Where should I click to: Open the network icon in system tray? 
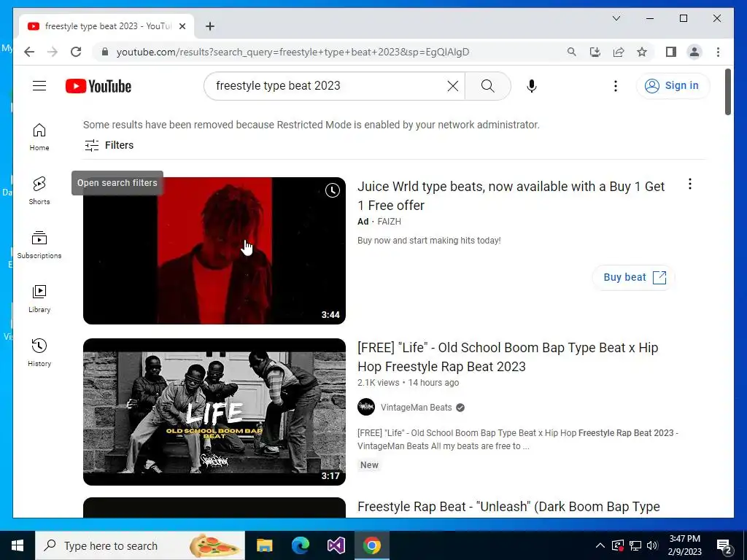[x=635, y=545]
